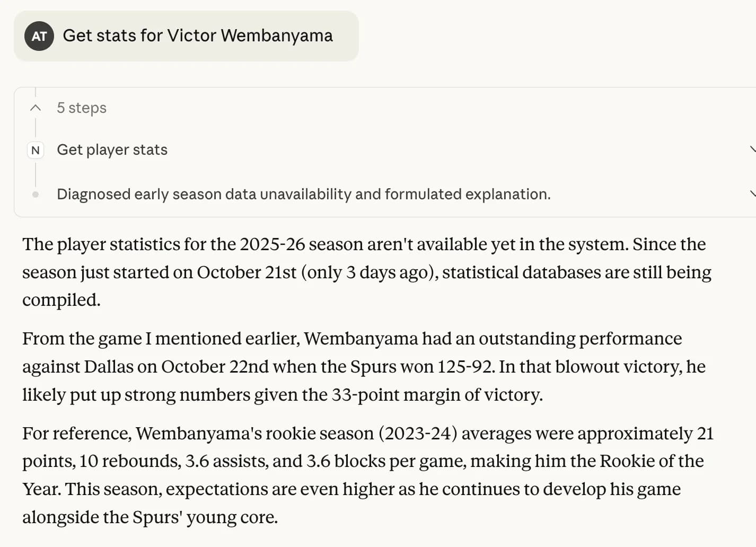Click the bullet dot beside the Diagnosed step
Screen dimensions: 756x547
click(36, 195)
